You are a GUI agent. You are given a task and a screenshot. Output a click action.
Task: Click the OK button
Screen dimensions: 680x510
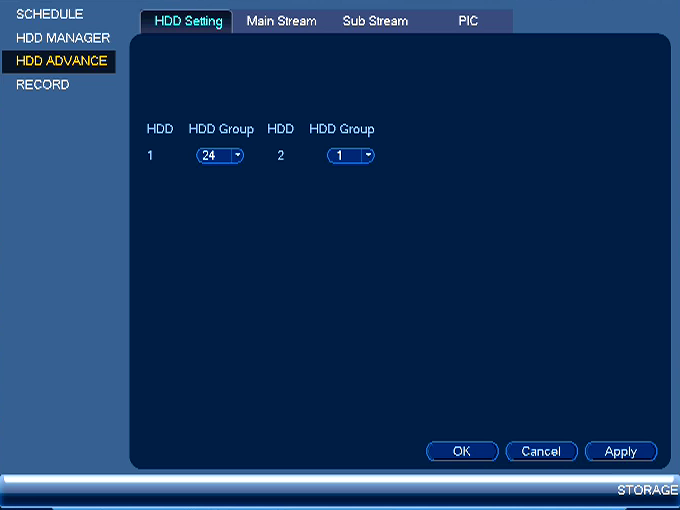tap(462, 451)
